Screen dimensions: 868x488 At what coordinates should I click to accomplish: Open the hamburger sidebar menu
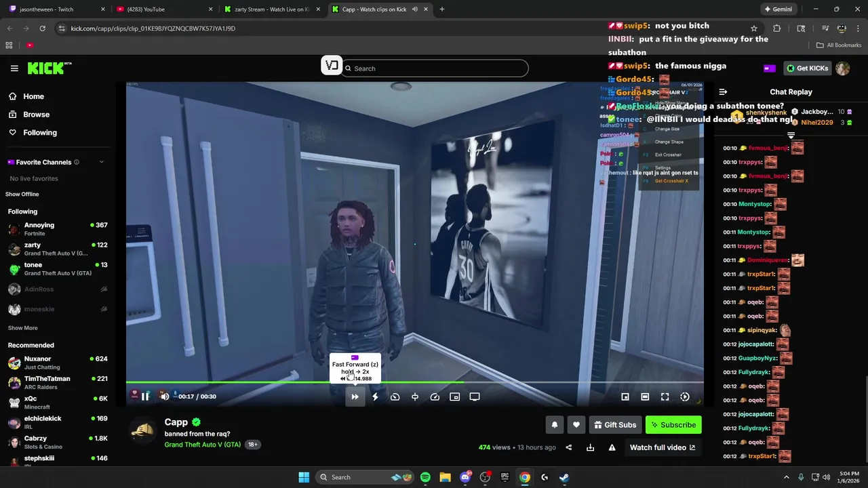coord(14,68)
